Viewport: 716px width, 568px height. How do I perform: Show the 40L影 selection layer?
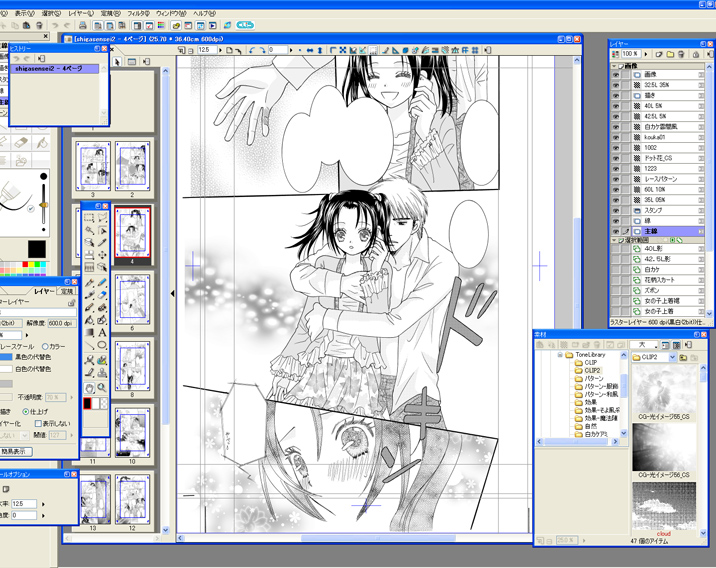[616, 249]
